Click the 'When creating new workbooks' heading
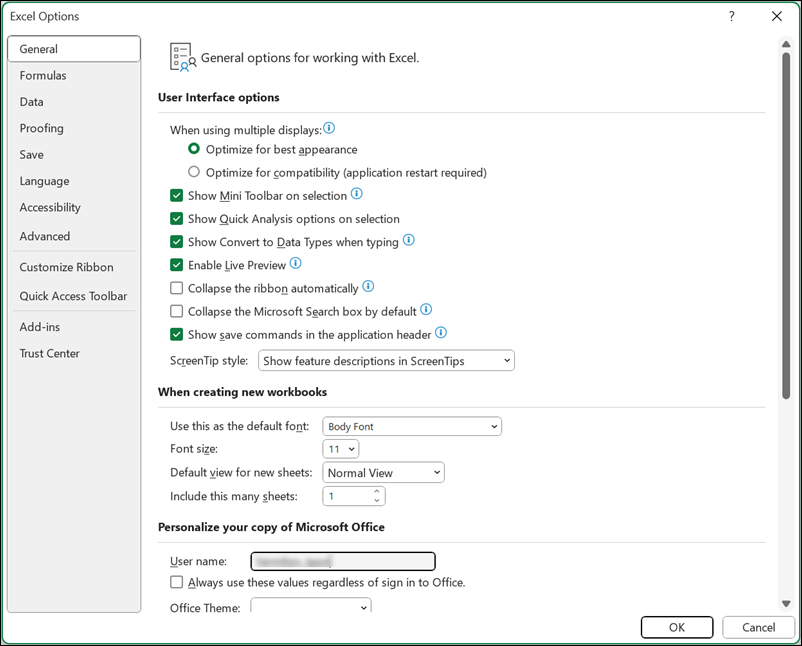The image size is (802, 646). tap(242, 392)
